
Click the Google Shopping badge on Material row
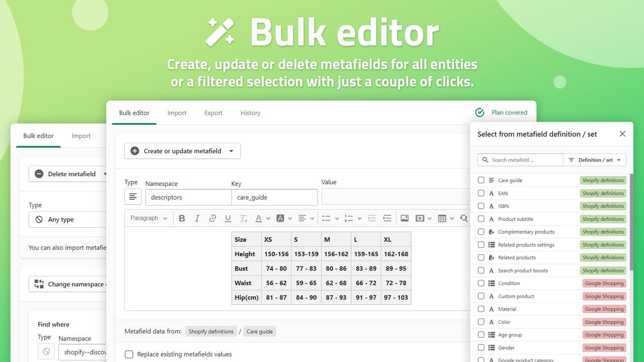[604, 309]
